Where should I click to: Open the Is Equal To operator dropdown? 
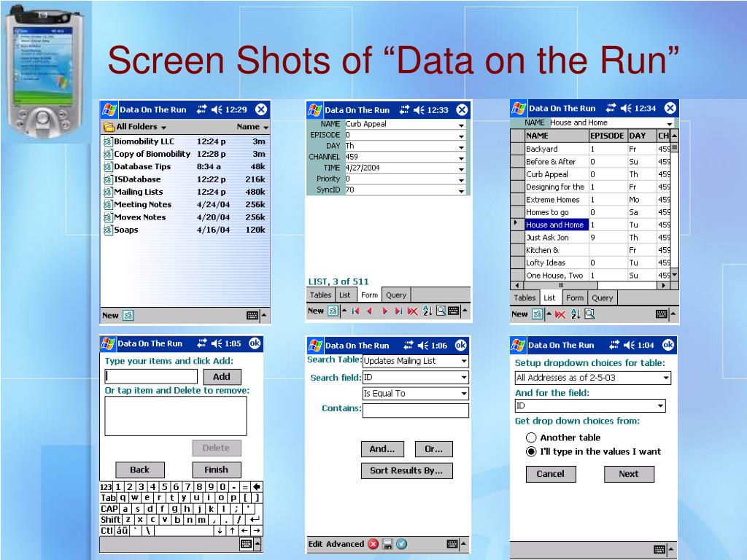tap(463, 393)
